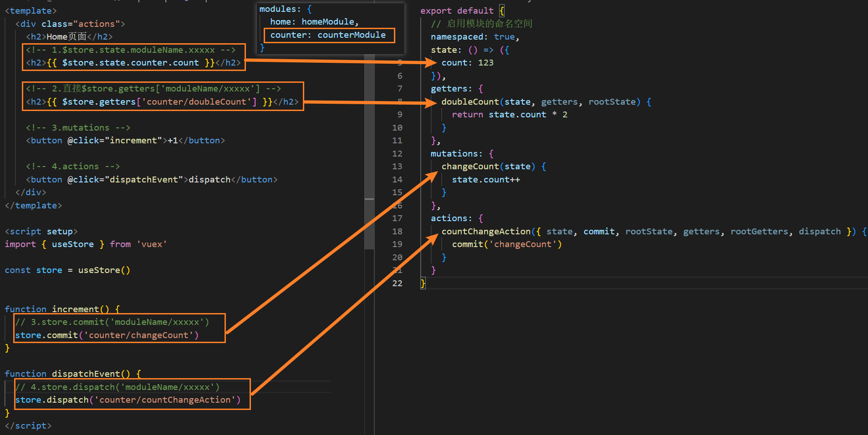Viewport: 868px width, 435px height.
Task: Click the "$store.getters['counter/doubleCount']" line
Action: [x=162, y=102]
